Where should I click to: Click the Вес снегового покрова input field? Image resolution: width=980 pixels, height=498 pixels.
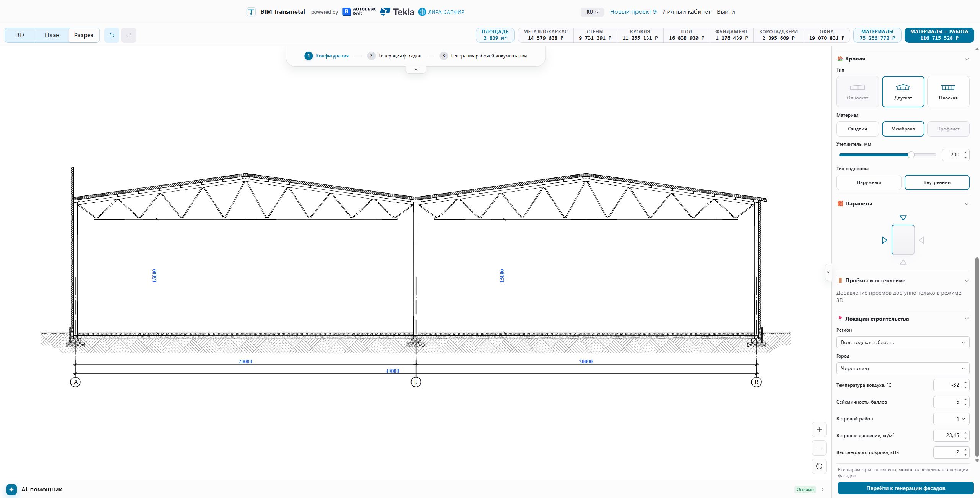point(951,452)
